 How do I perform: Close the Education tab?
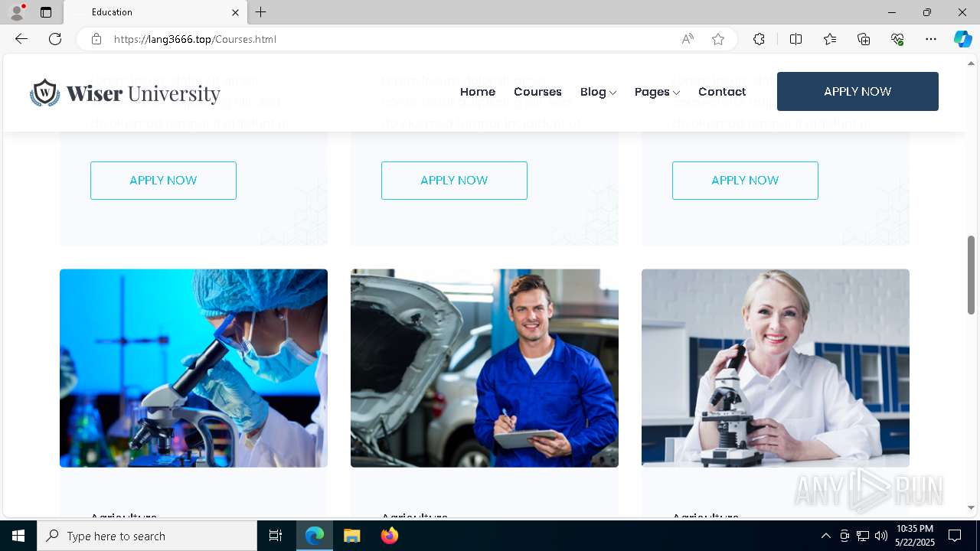click(x=235, y=12)
